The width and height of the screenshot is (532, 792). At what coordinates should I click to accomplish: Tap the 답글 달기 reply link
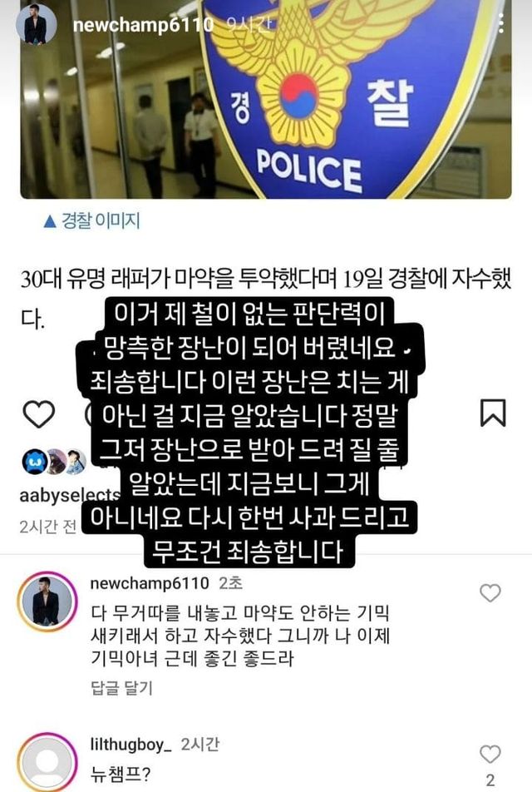point(121,687)
